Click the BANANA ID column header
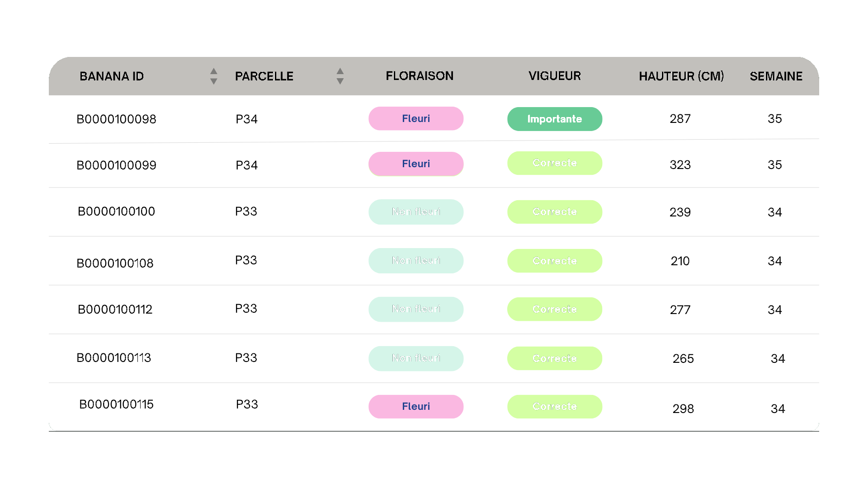The height and width of the screenshot is (488, 868). (x=112, y=76)
